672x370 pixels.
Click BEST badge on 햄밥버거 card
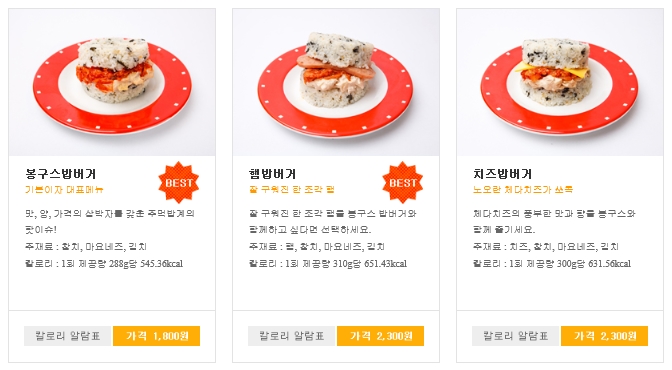[402, 182]
